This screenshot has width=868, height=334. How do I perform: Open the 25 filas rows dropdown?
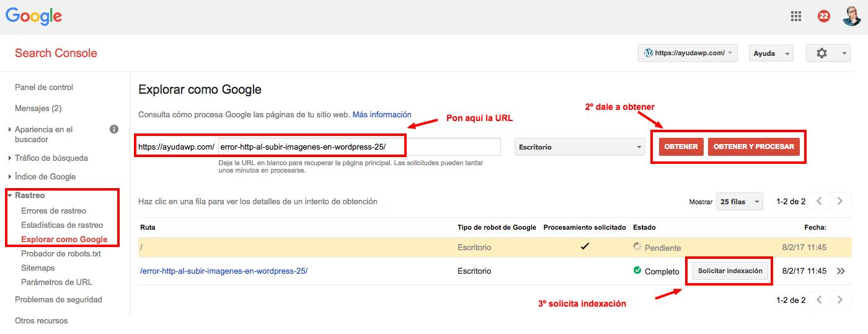click(740, 202)
